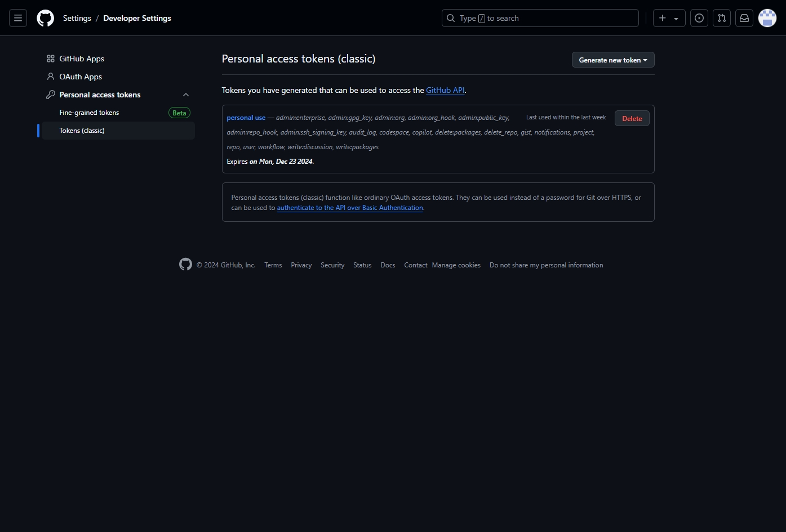786x532 pixels.
Task: Open the user avatar menu
Action: coord(767,18)
